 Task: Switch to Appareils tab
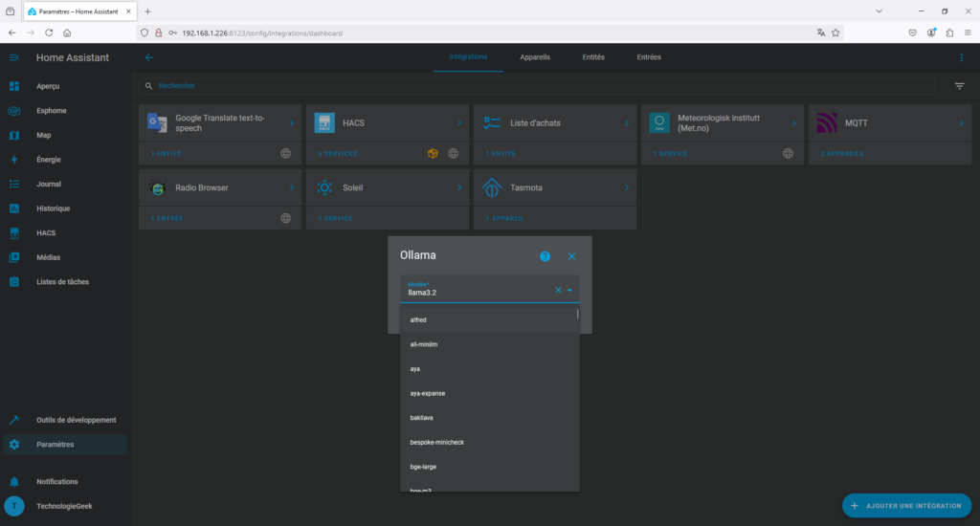535,56
